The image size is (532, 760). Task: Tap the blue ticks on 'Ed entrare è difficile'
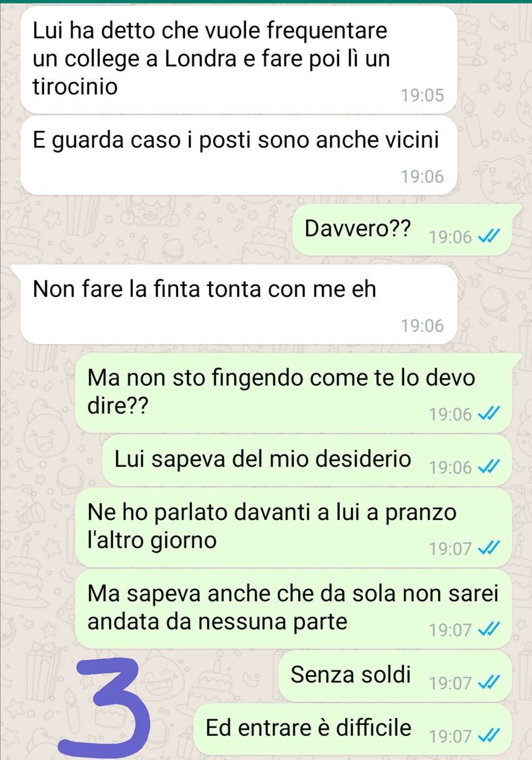pos(490,736)
